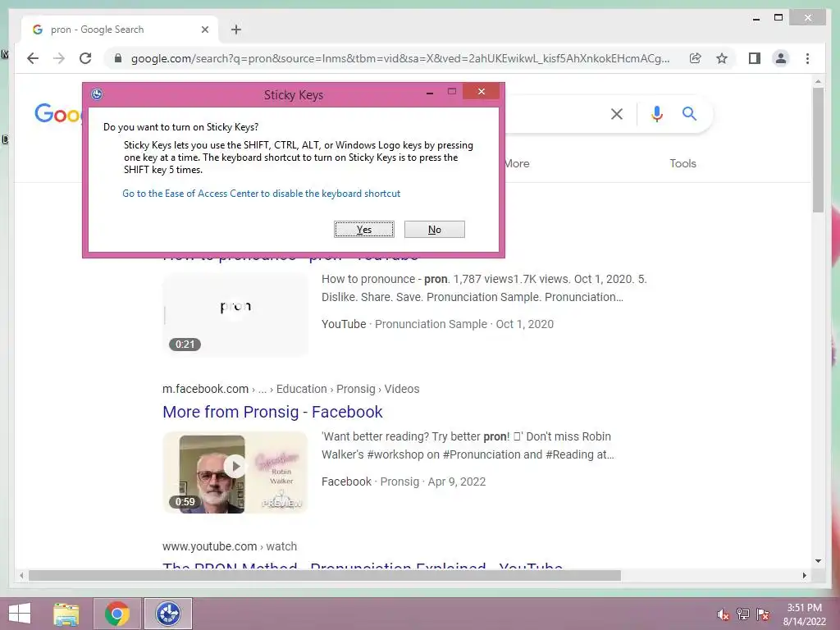Viewport: 840px width, 630px height.
Task: Click the Action Center flag icon
Action: [x=763, y=614]
